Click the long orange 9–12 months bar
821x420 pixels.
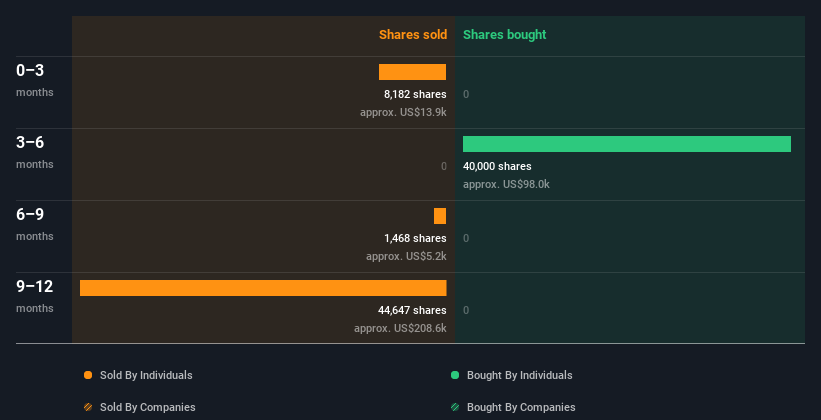263,288
